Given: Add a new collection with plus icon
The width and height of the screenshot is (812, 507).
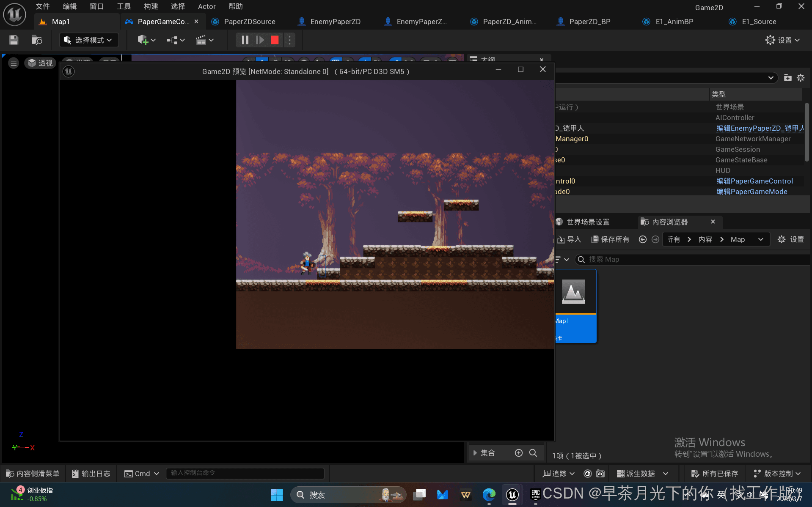Looking at the screenshot, I should pos(518,453).
